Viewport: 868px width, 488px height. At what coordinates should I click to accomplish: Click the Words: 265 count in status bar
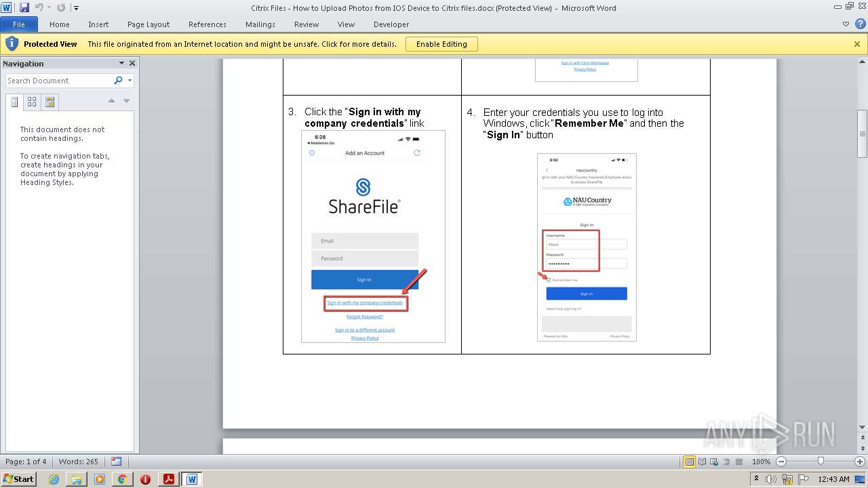tap(78, 462)
